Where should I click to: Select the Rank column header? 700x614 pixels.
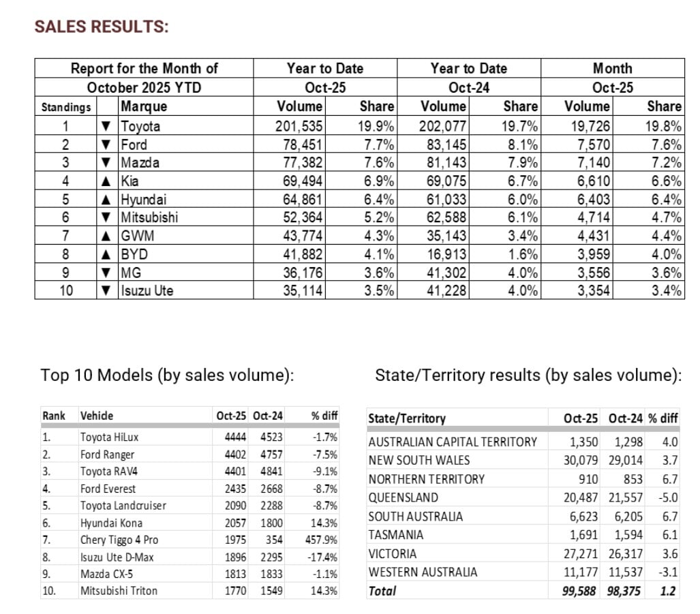pyautogui.click(x=53, y=416)
